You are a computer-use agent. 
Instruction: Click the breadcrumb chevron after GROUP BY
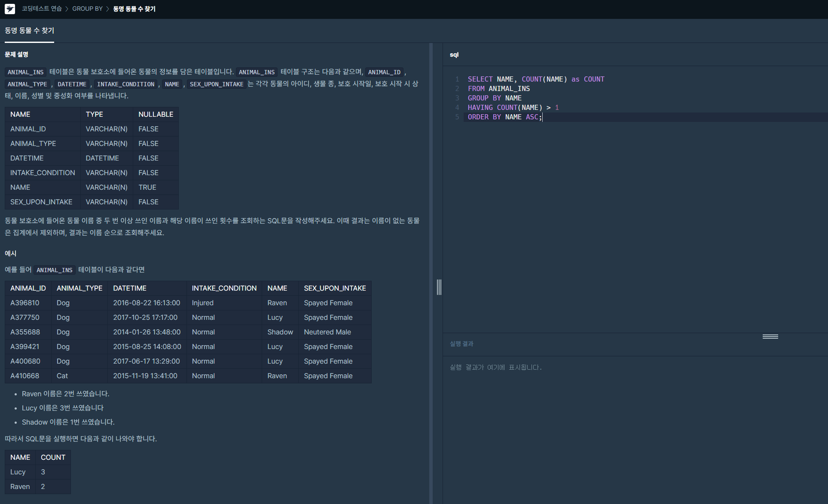107,9
